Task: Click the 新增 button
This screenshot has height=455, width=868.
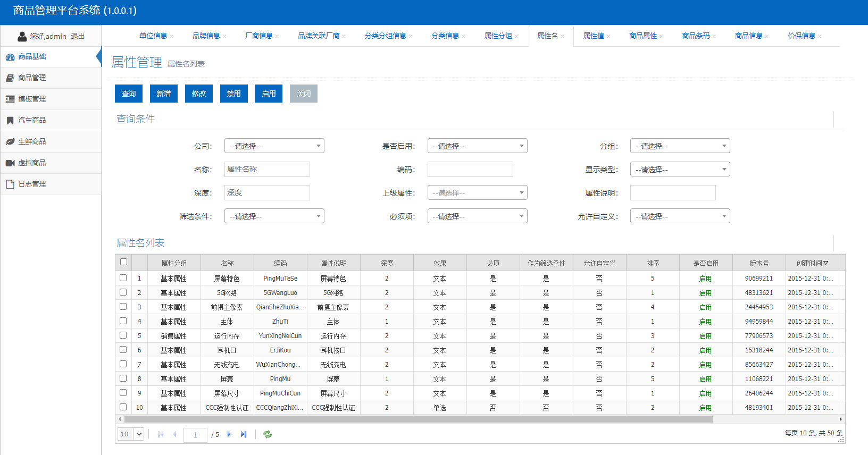Action: point(164,94)
